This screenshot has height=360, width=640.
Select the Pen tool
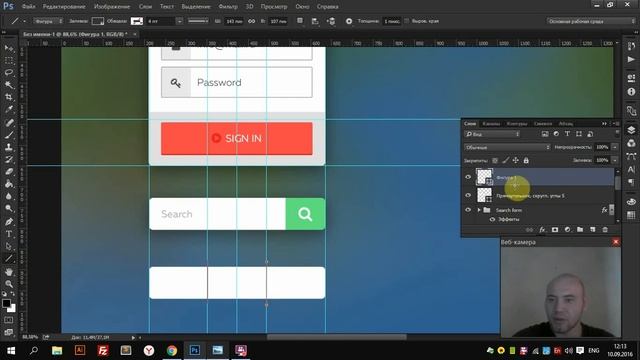click(x=9, y=222)
